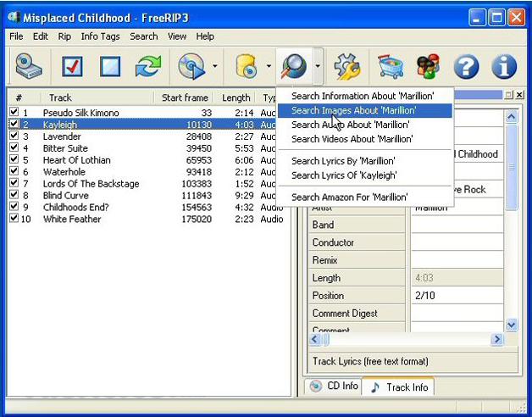
Task: Click the info panel vertical scroll down arrow
Action: click(512, 325)
